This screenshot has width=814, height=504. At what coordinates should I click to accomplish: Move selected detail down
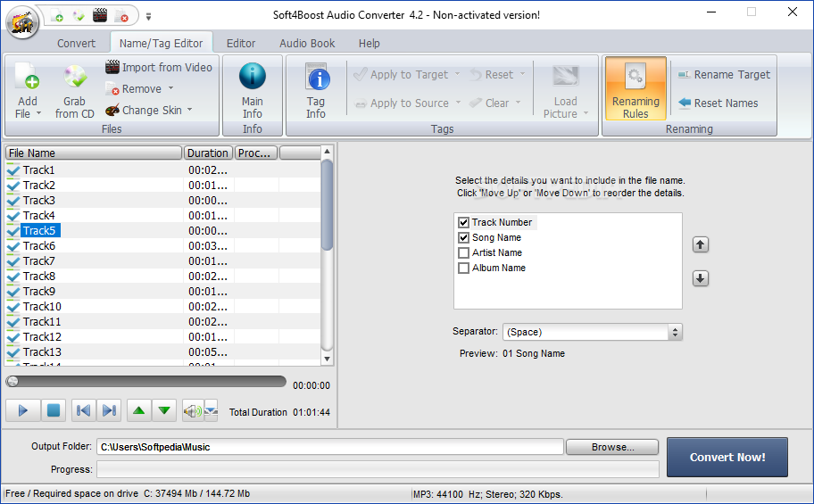click(x=701, y=278)
